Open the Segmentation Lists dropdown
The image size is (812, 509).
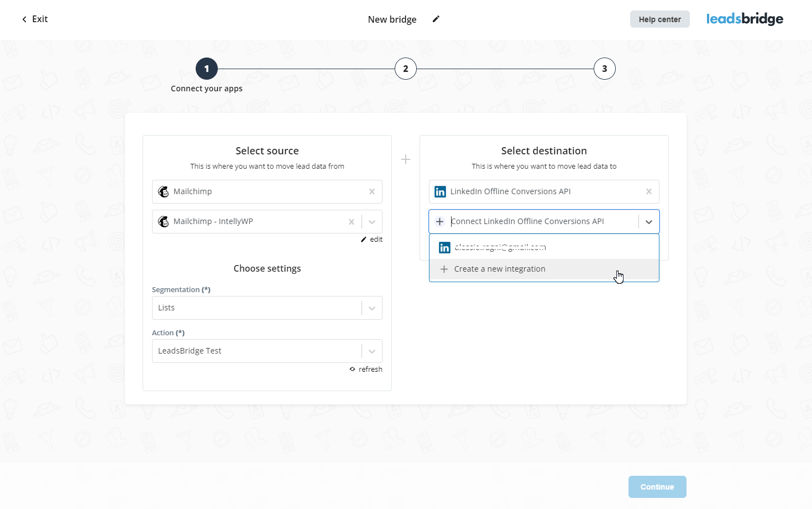(x=267, y=308)
